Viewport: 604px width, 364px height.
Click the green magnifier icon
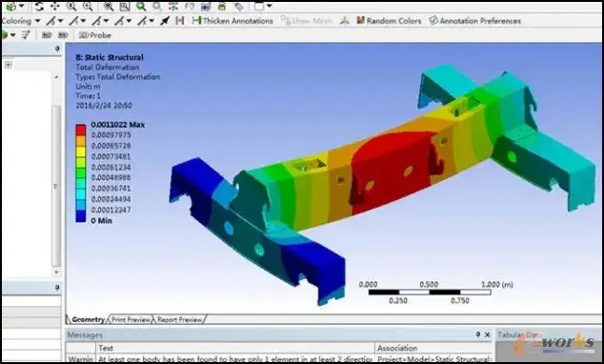pyautogui.click(x=141, y=7)
